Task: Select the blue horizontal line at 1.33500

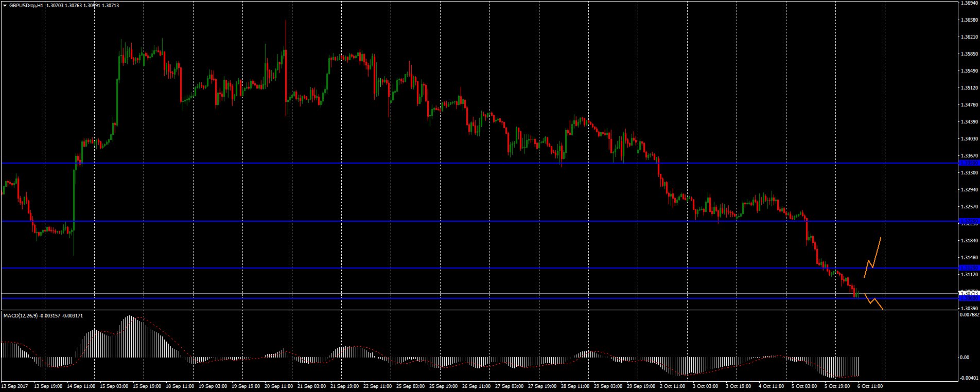Action: (x=480, y=163)
